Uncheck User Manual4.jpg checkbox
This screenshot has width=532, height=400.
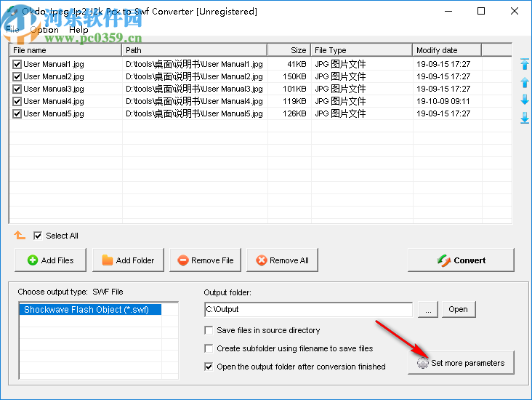pos(17,101)
